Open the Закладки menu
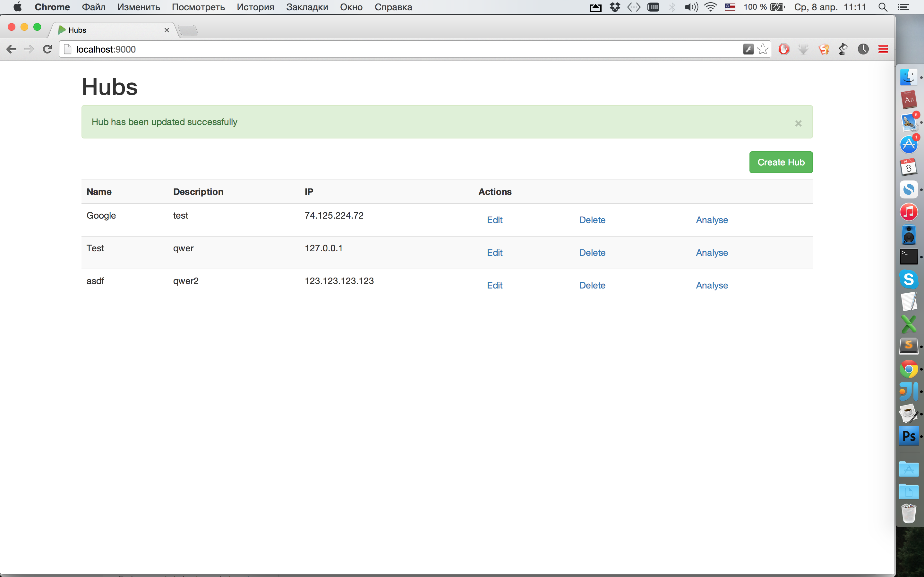The width and height of the screenshot is (924, 577). [307, 7]
